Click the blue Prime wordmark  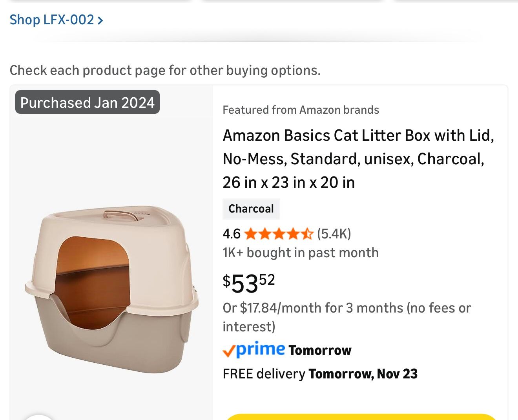click(260, 349)
